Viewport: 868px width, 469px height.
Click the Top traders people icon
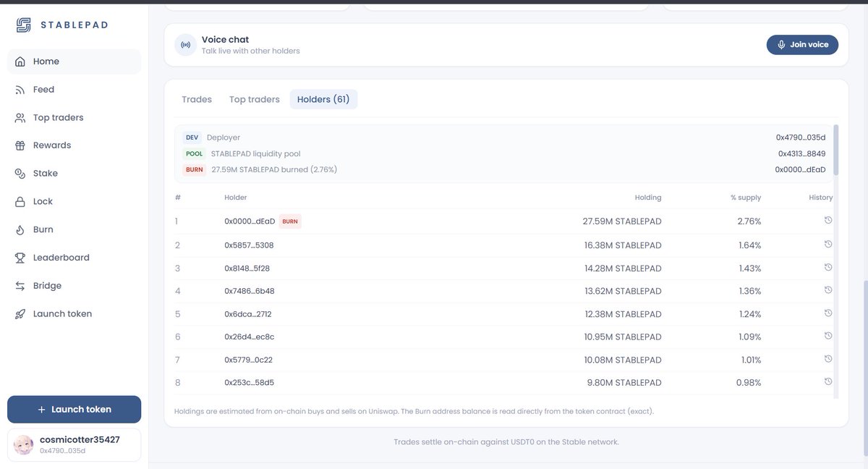(20, 117)
